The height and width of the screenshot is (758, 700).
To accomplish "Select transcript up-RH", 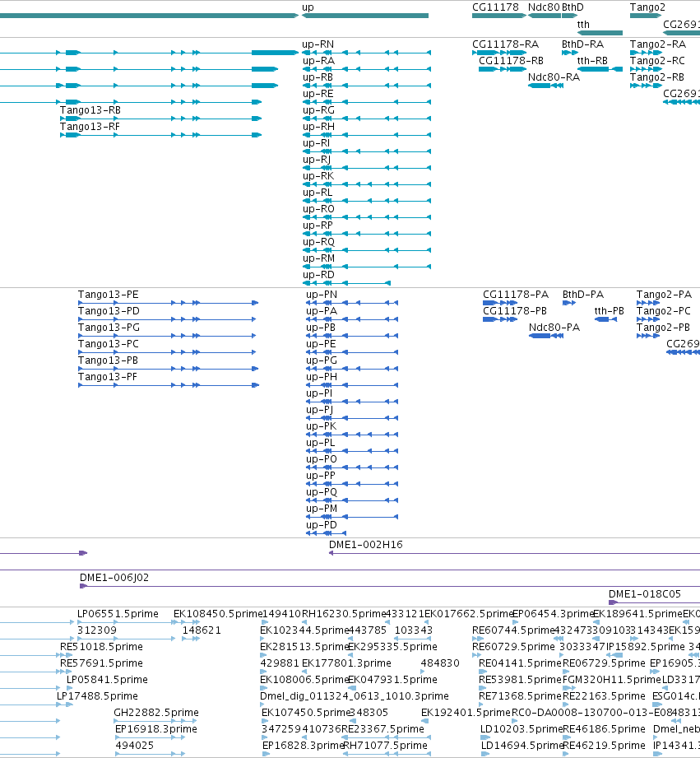I will pos(367,135).
